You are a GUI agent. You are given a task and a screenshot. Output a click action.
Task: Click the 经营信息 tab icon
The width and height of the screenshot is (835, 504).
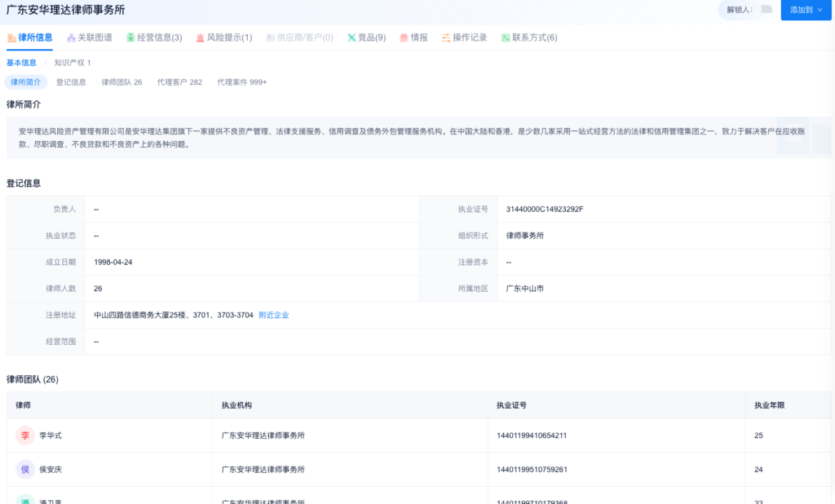click(x=130, y=38)
